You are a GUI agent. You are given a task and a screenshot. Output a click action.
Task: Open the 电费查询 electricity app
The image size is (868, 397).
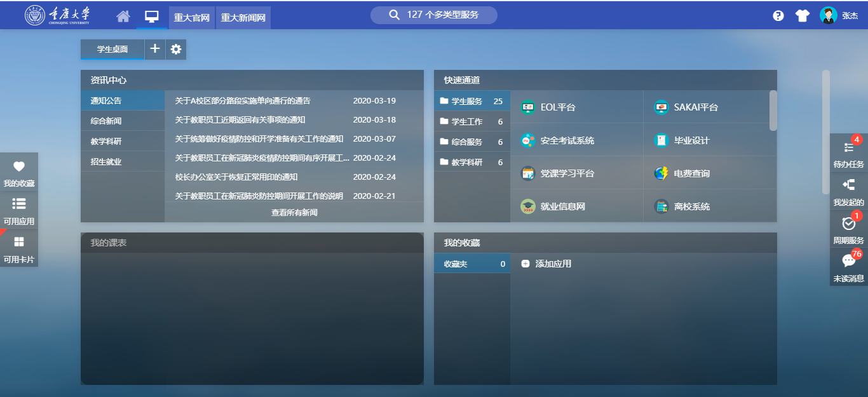pos(691,173)
